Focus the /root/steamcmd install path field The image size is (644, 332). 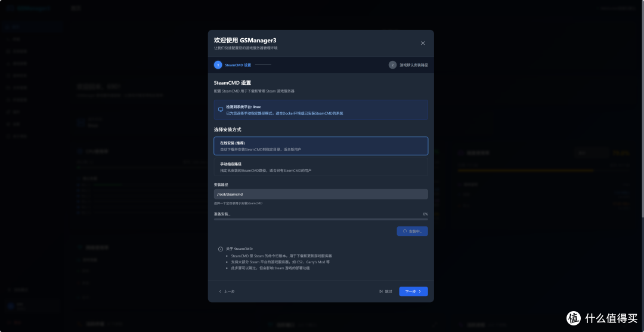[321, 194]
